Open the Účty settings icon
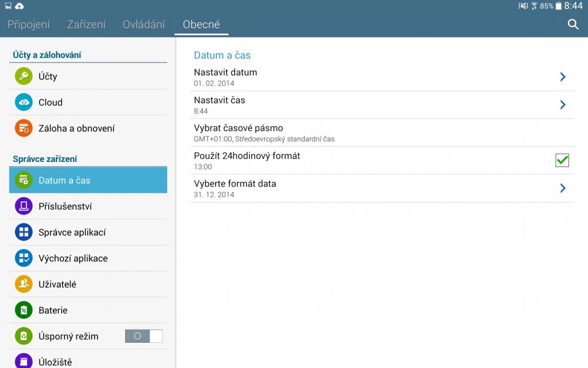Viewport: 588px width, 368px height. tap(24, 76)
